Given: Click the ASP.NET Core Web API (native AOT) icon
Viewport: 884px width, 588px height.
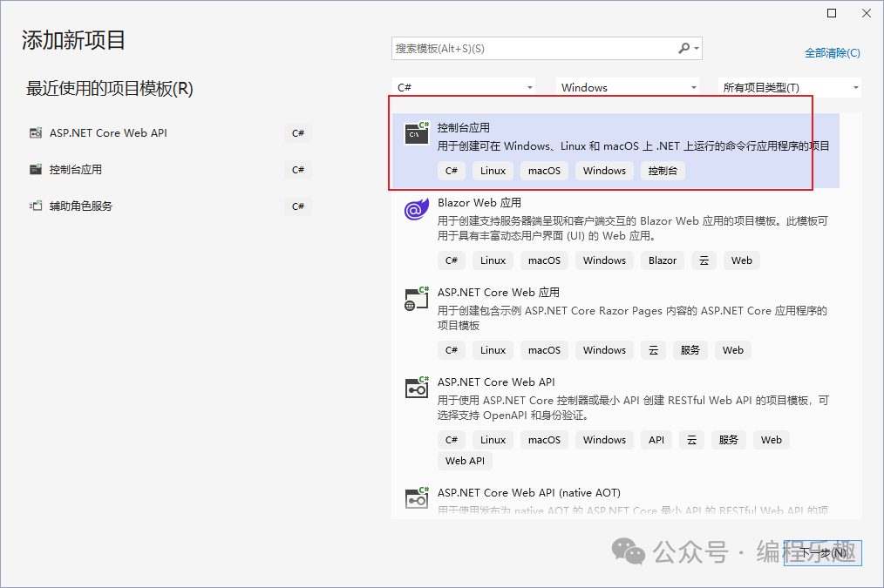Looking at the screenshot, I should (x=416, y=498).
